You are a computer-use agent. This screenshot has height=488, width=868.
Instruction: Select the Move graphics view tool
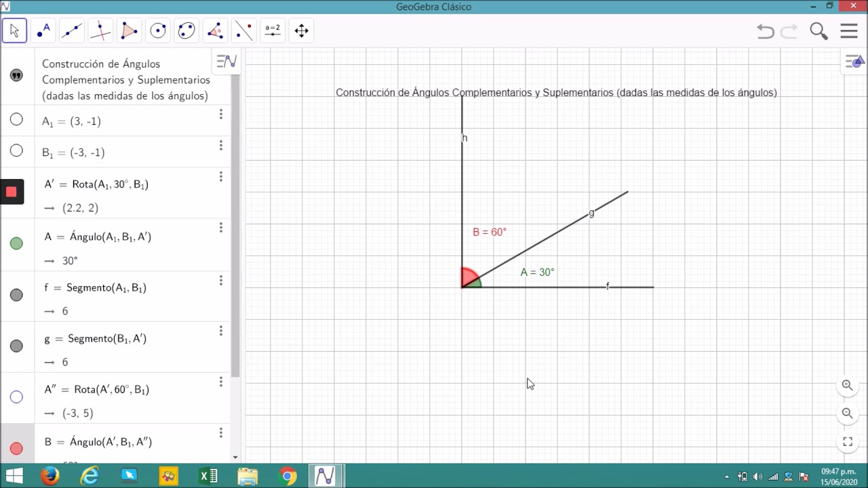[301, 30]
